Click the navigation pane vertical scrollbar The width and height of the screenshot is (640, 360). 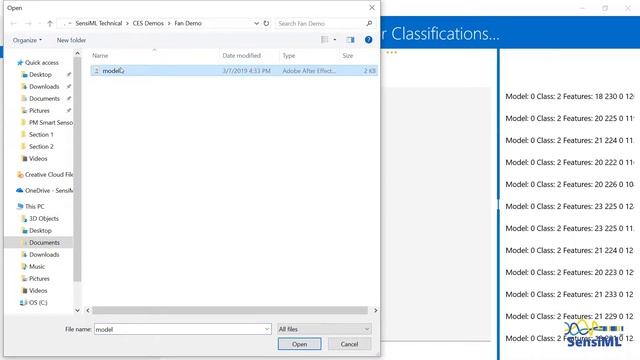tap(77, 169)
